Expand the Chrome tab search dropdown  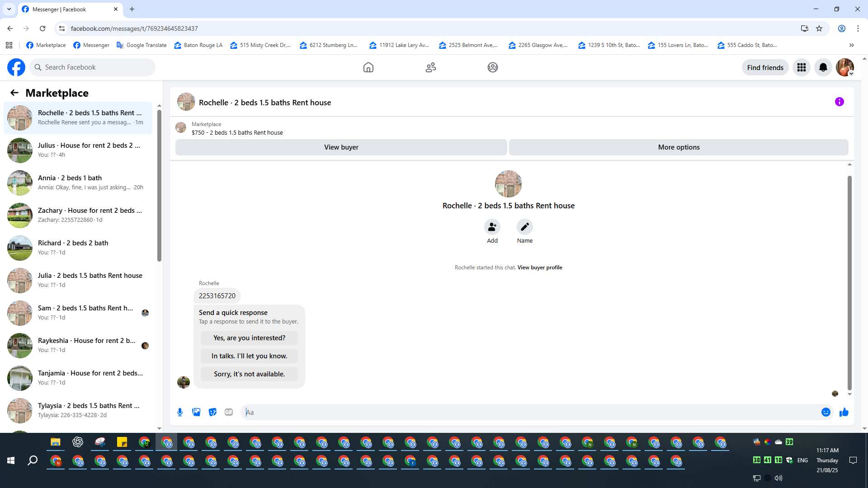9,9
